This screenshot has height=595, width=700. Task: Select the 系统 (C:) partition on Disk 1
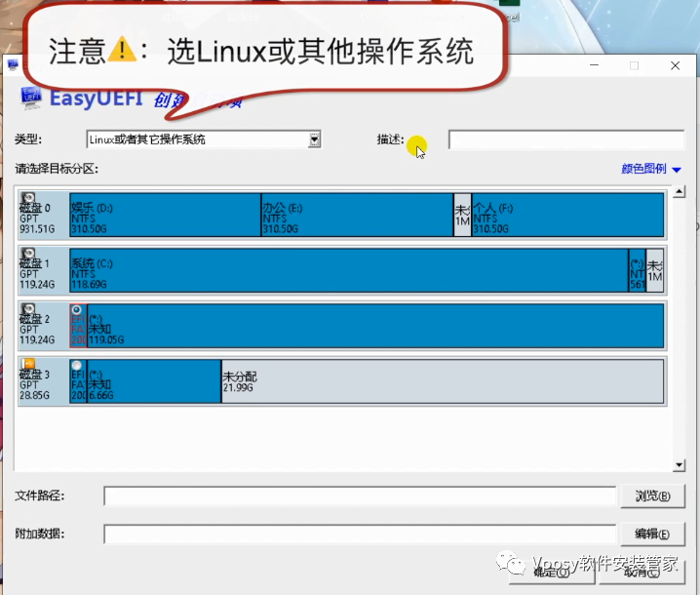(x=348, y=271)
